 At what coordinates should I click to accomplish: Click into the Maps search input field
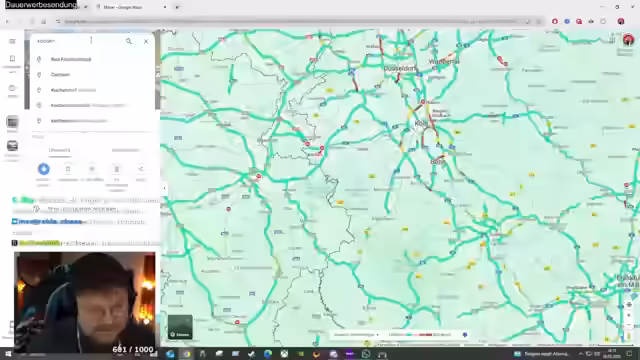tap(78, 41)
